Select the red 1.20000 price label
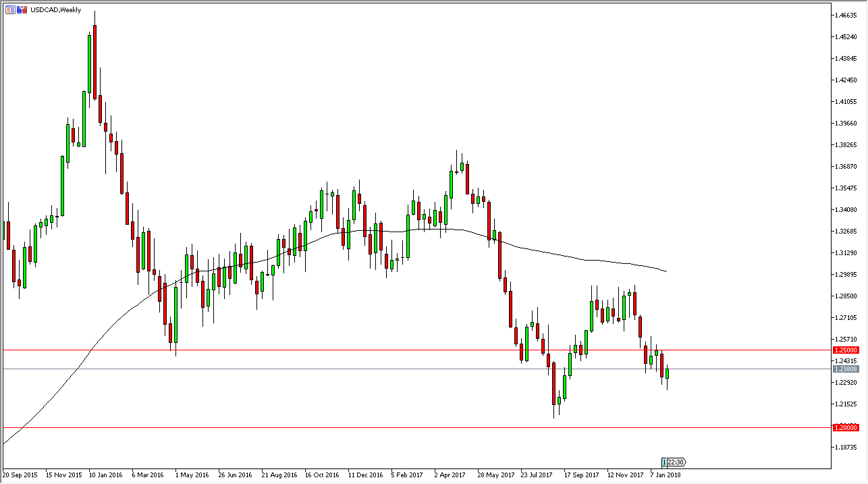Screen dimensions: 868x484 point(846,428)
